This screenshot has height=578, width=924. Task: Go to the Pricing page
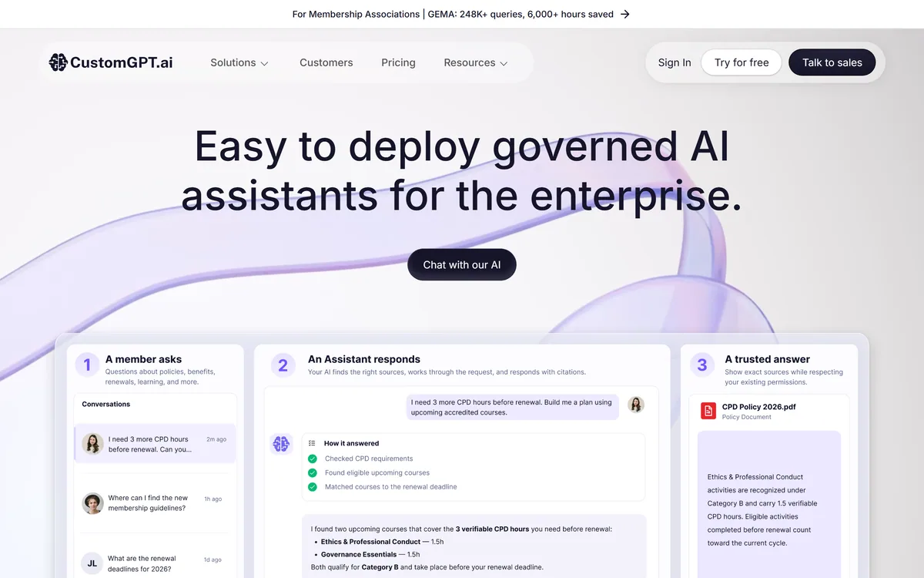pyautogui.click(x=398, y=62)
